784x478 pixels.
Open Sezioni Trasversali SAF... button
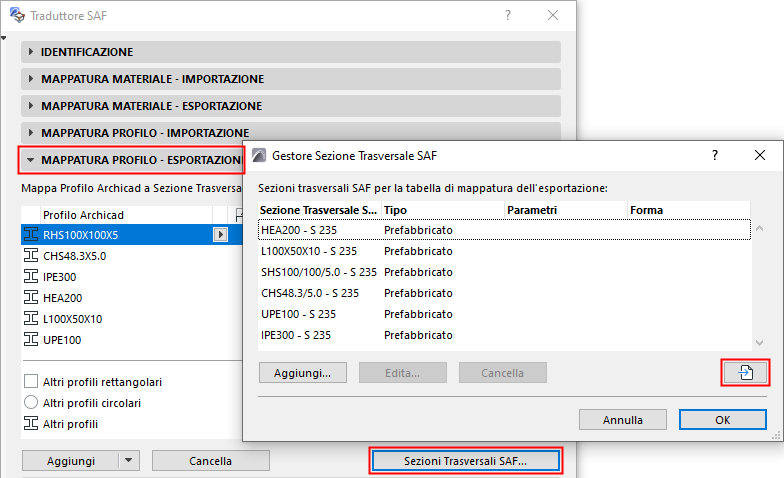click(466, 460)
